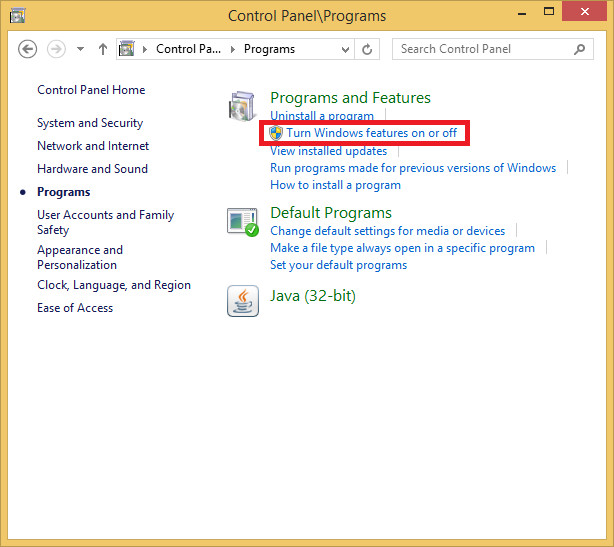Click the Forward arrow navigation button
Screen dimensions: 614x547
pos(56,49)
